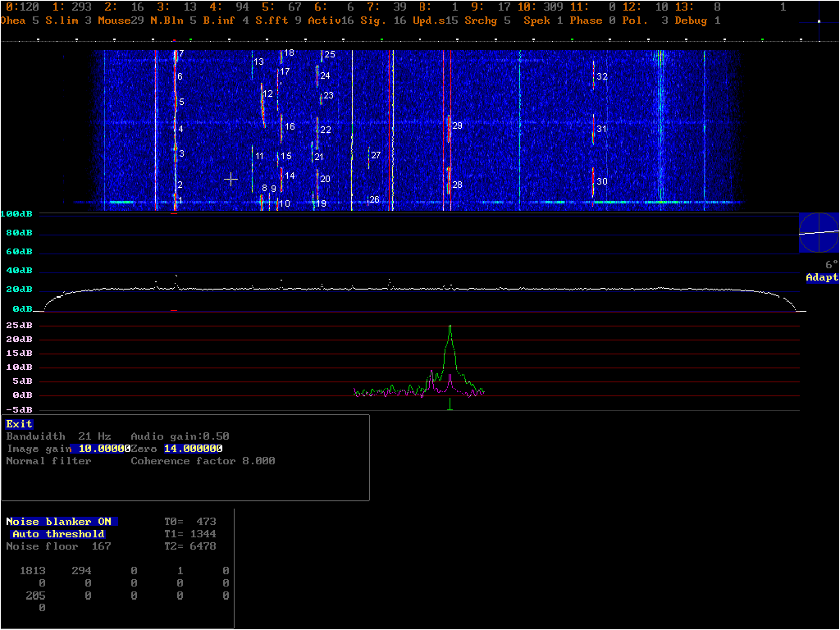Click the "60dB" scale label
This screenshot has width=840, height=630.
[x=20, y=251]
